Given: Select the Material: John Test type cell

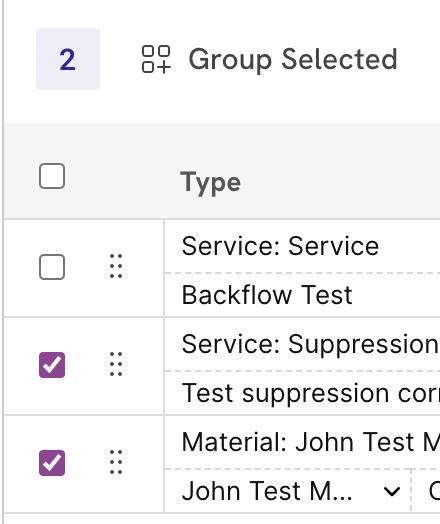Looking at the screenshot, I should click(x=302, y=442).
